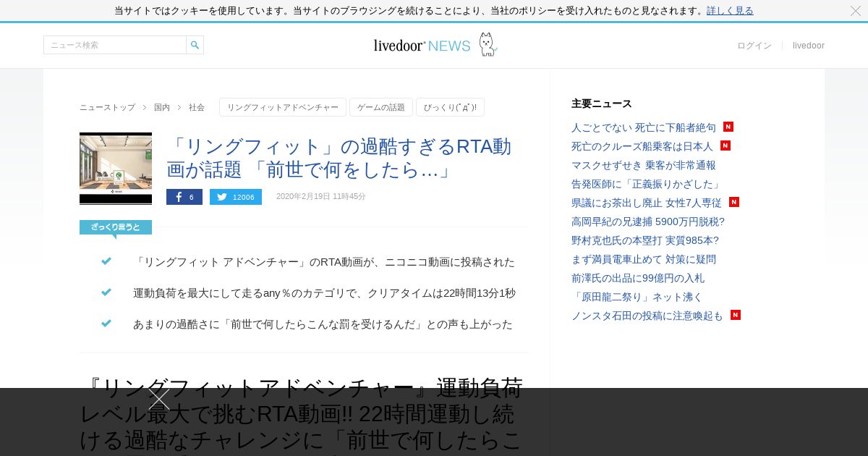Click the red N badge beside 県議にお茶出し廃止 headline
The width and height of the screenshot is (868, 456).
tap(734, 202)
